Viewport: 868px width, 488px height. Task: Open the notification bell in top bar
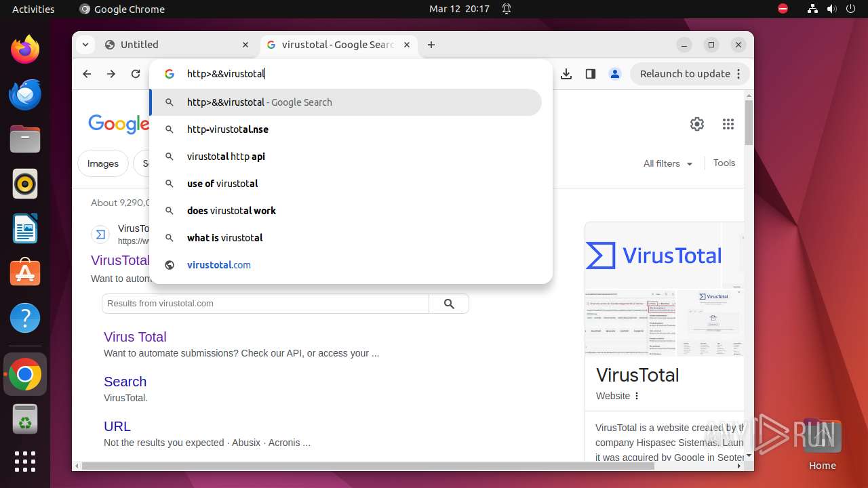[x=507, y=9]
